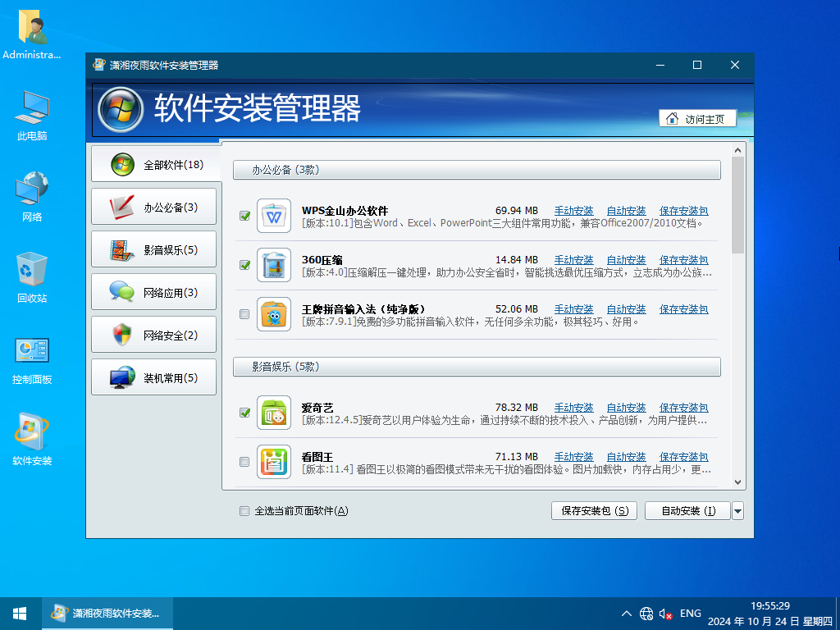Switch to the 装机常用(5) category
Image resolution: width=840 pixels, height=630 pixels.
pyautogui.click(x=153, y=377)
